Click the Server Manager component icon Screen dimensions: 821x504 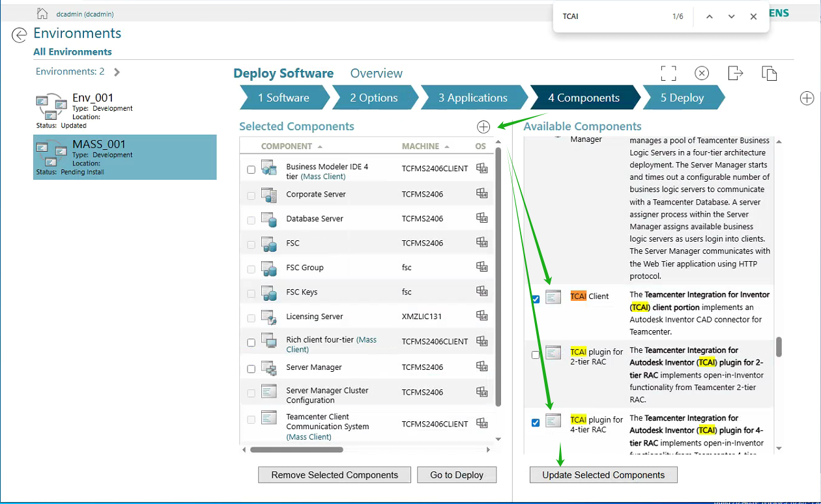coord(269,367)
